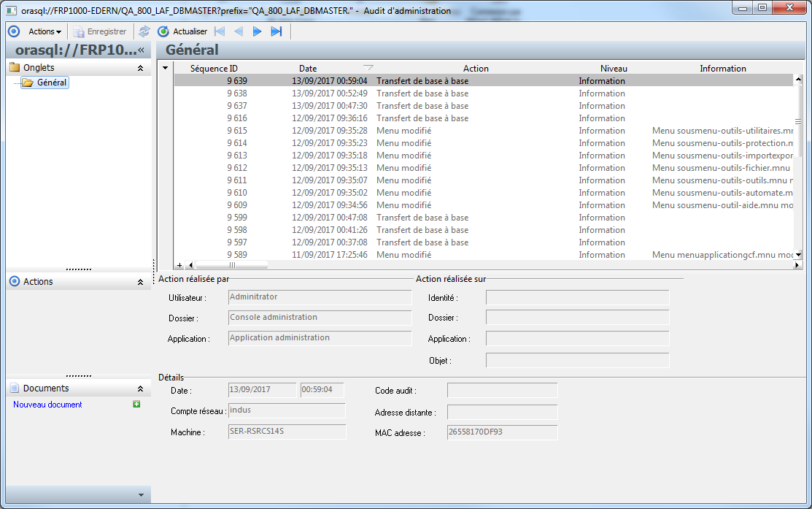This screenshot has height=509, width=812.
Task: Collapse the Documents panel section
Action: coord(140,389)
